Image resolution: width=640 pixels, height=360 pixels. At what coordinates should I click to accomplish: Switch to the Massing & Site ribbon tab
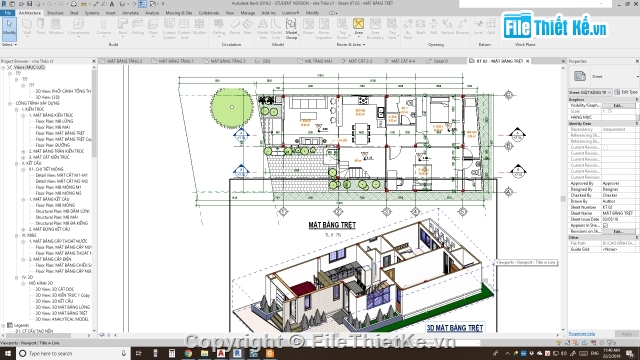point(178,13)
